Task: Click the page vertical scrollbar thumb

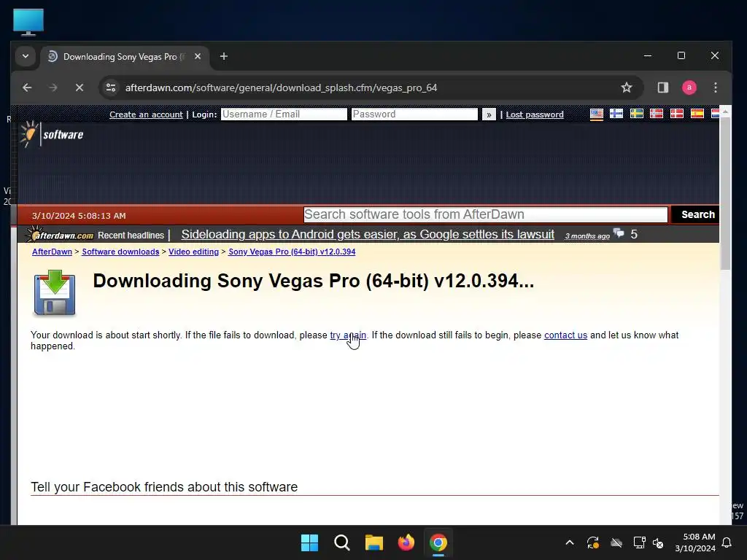Action: point(725,194)
